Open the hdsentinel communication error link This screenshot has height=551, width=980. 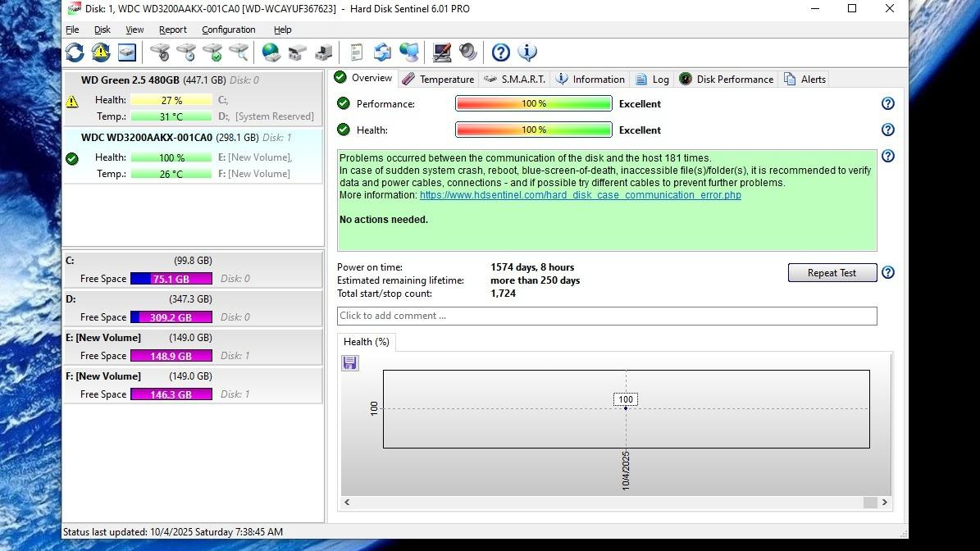580,195
